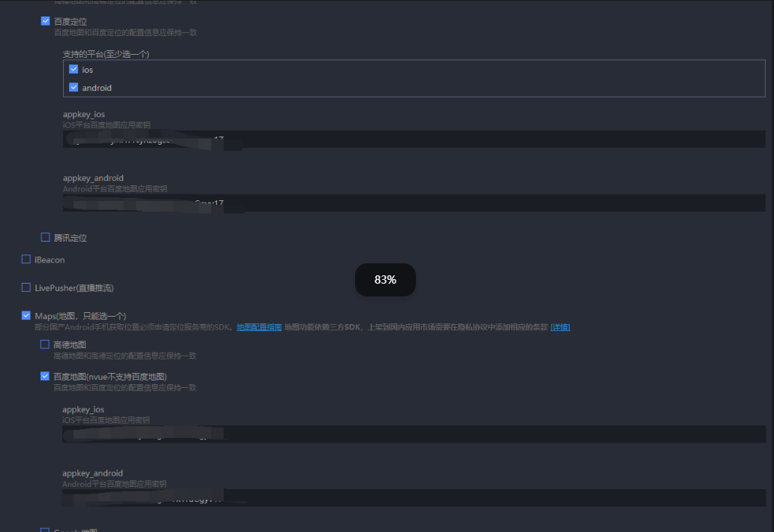Click the 百度地图(nvue不支持百度地图) label text
Image resolution: width=774 pixels, height=532 pixels.
pos(110,377)
